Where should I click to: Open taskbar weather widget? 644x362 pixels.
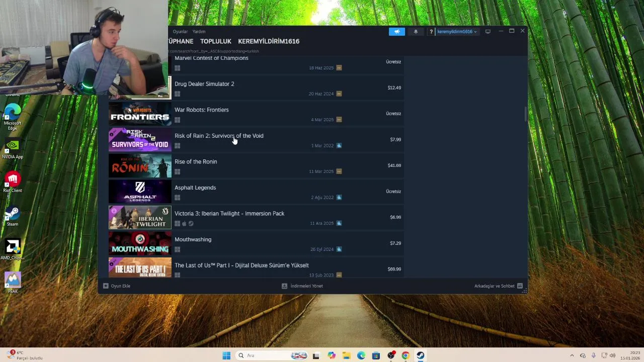(x=25, y=355)
